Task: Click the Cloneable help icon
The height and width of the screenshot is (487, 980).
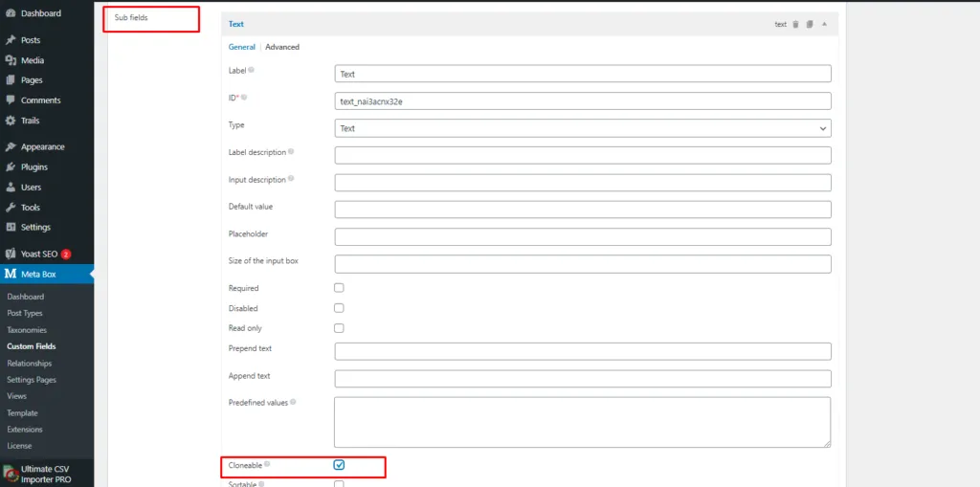Action: 268,464
